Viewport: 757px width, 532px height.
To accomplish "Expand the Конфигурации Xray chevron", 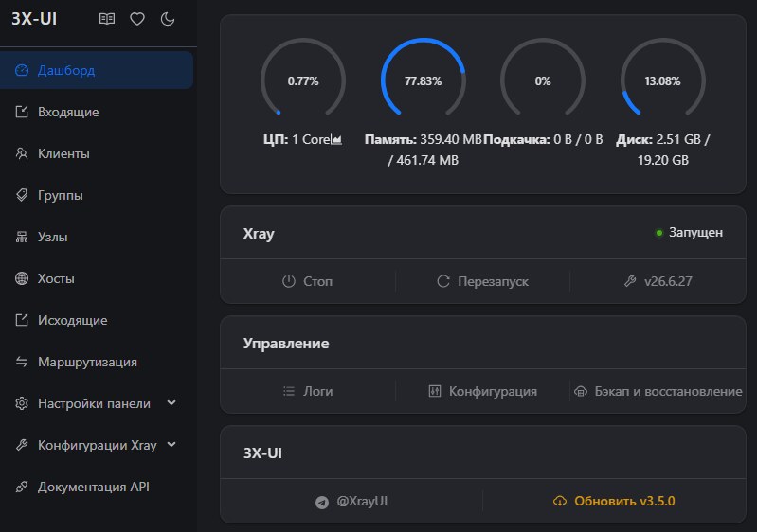I will [171, 444].
